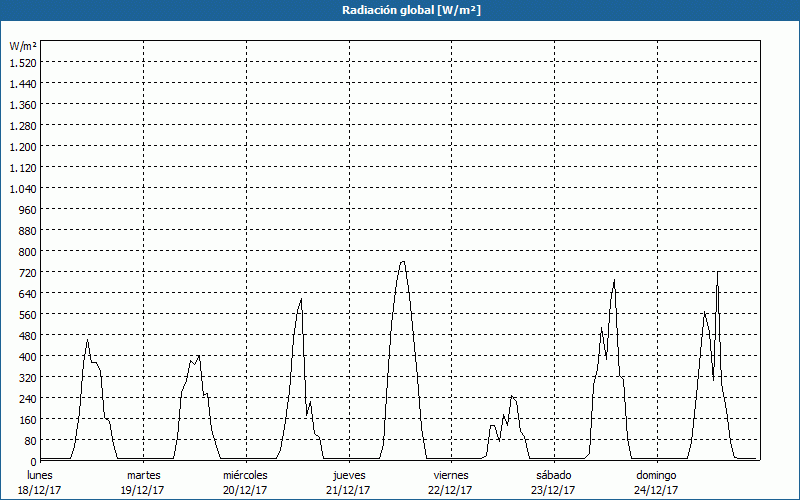This screenshot has width=800, height=500.
Task: Select the 1.040 y-axis label
Action: coord(23,188)
